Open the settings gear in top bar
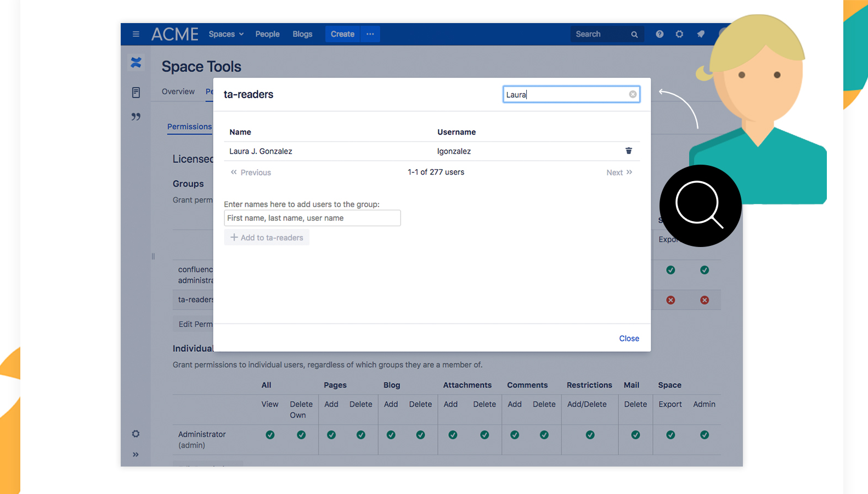This screenshot has width=868, height=494. (x=679, y=34)
